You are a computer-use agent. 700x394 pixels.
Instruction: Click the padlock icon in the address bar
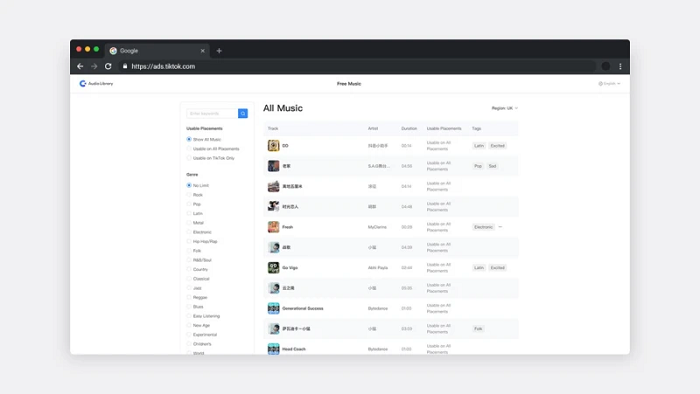(125, 66)
